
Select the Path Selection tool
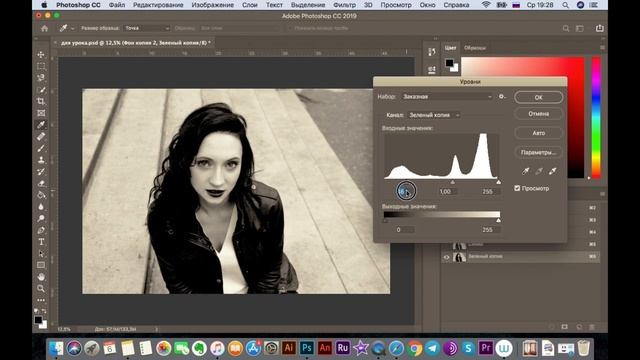click(41, 254)
